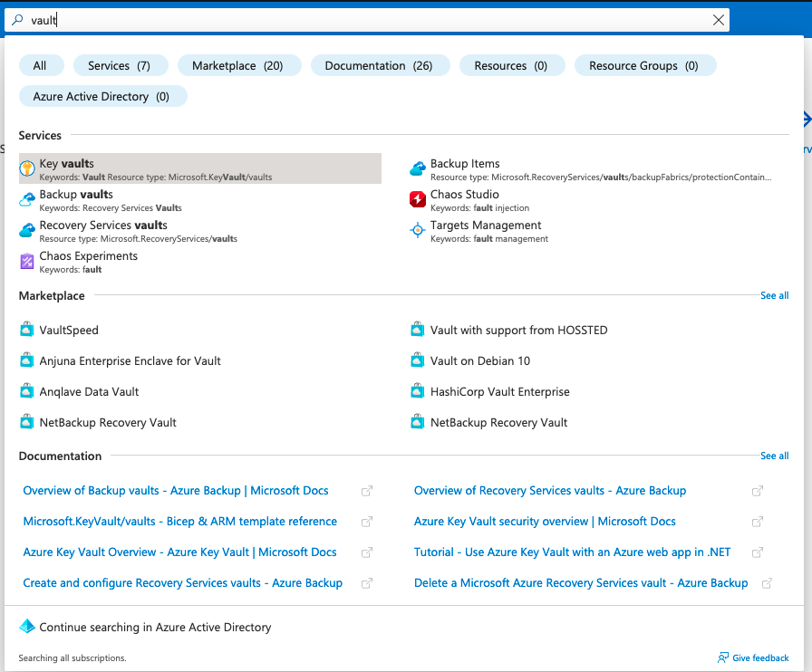Click the Chaos Studio icon
Screen dimensions: 812x672
coord(417,199)
